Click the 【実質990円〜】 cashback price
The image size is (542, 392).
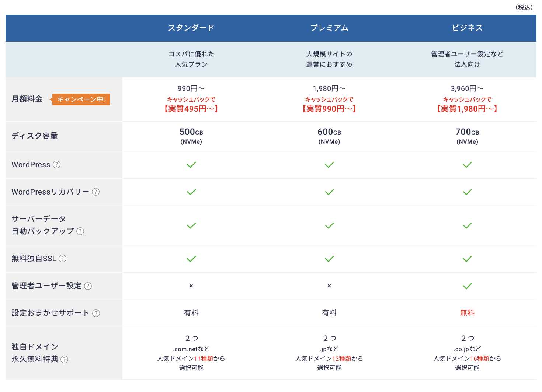[329, 109]
